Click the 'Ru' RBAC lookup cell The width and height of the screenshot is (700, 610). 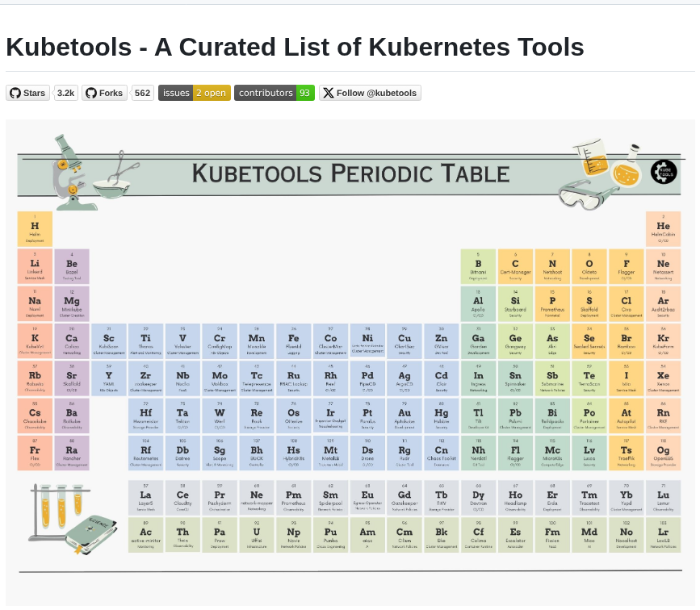(x=294, y=378)
